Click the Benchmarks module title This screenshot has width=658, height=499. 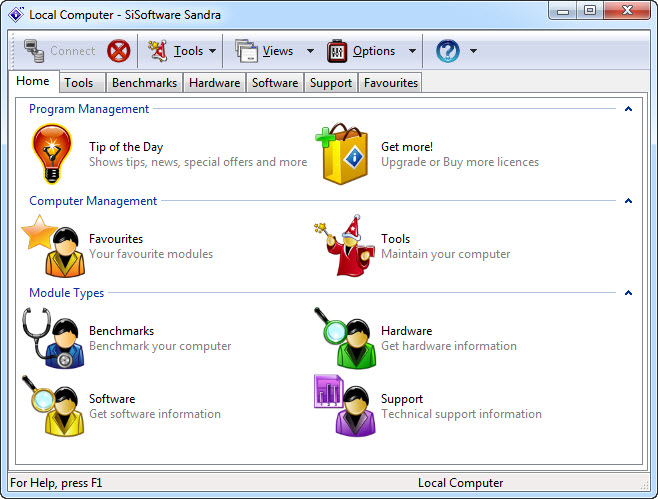click(121, 331)
